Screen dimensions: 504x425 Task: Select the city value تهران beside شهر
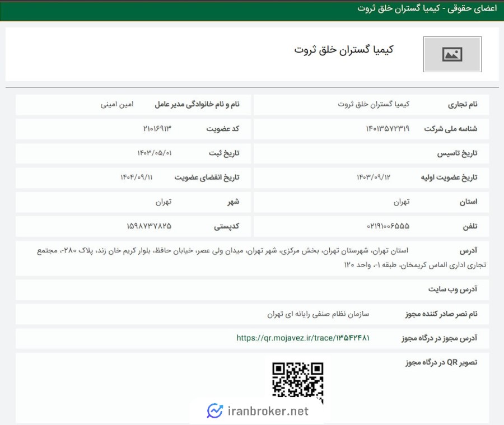click(x=164, y=202)
